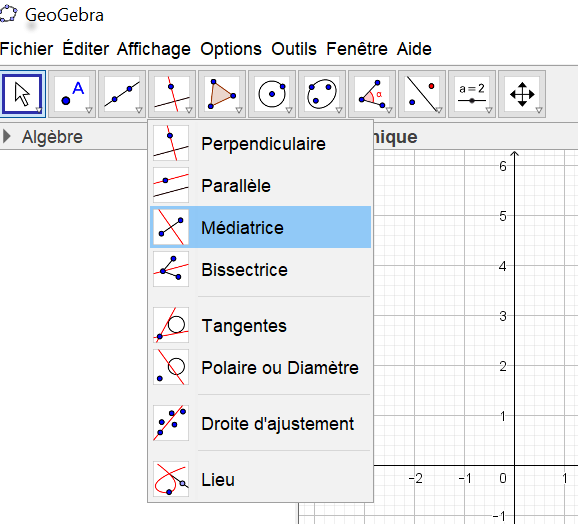
Task: Expand the Algèbre panel
Action: click(7, 136)
